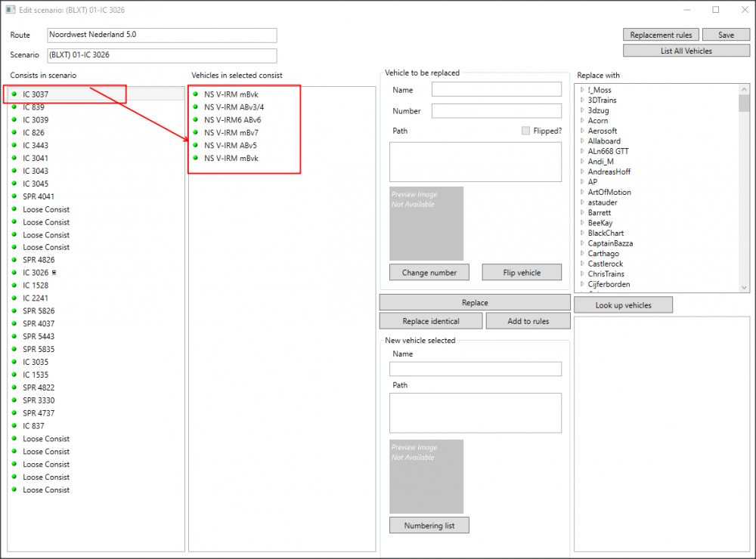Select NS V-IRM mBv7 vehicle
The height and width of the screenshot is (559, 756).
coord(231,132)
